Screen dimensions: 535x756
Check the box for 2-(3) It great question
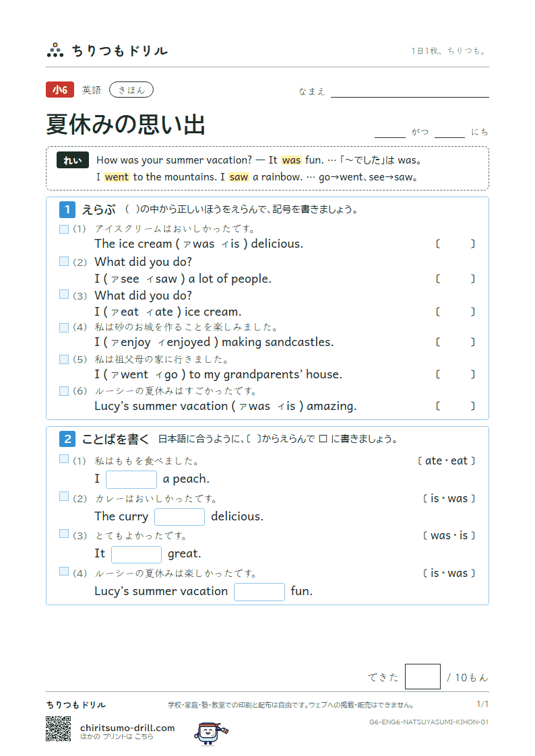click(64, 533)
